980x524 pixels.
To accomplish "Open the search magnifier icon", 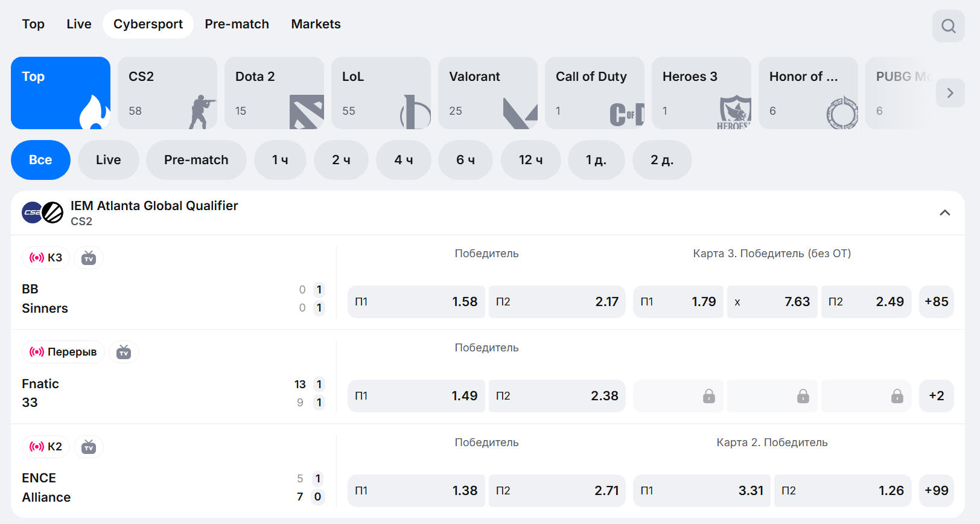I will pyautogui.click(x=948, y=26).
